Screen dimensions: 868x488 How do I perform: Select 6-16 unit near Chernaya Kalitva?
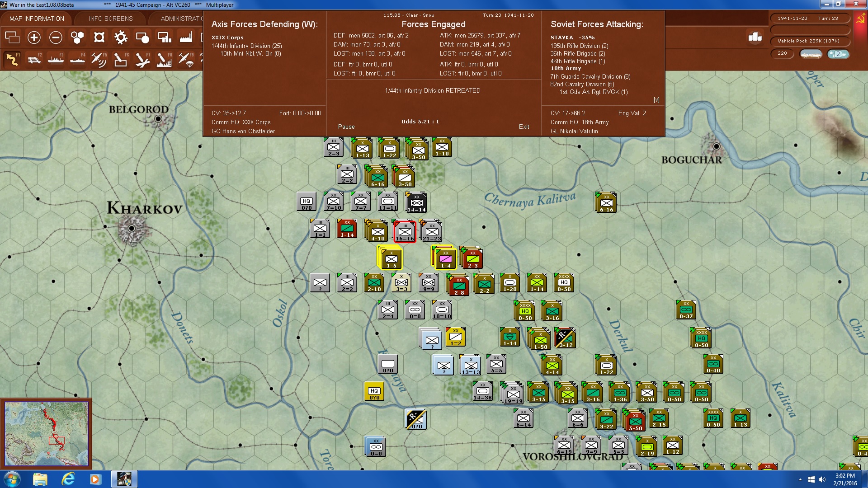606,203
